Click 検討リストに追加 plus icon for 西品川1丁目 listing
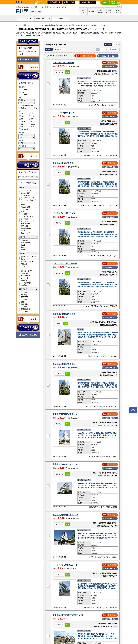The width and height of the screenshot is (138, 644). 110,317
